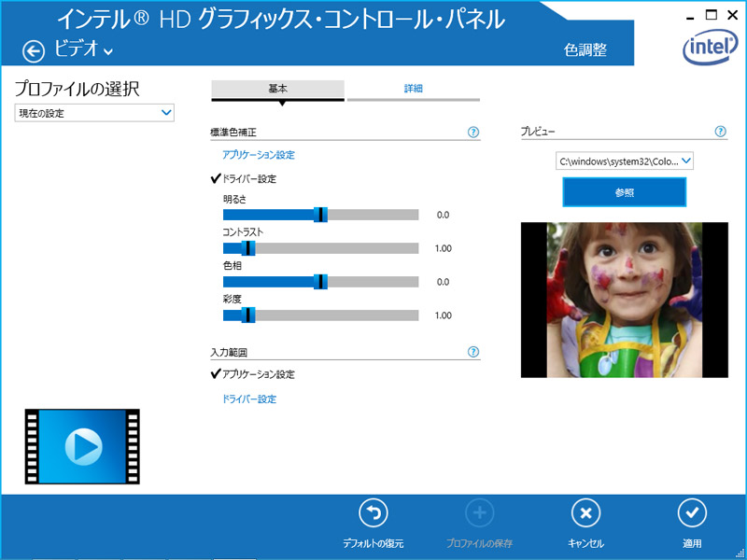Viewport: 747px width, 560px height.
Task: Switch to the 基本 tab
Action: (x=278, y=89)
